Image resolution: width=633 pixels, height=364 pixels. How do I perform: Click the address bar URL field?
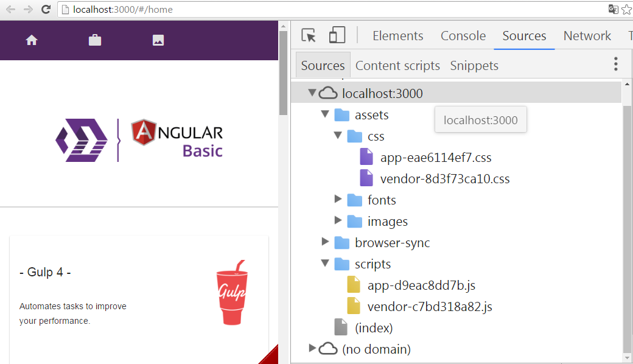pos(331,9)
